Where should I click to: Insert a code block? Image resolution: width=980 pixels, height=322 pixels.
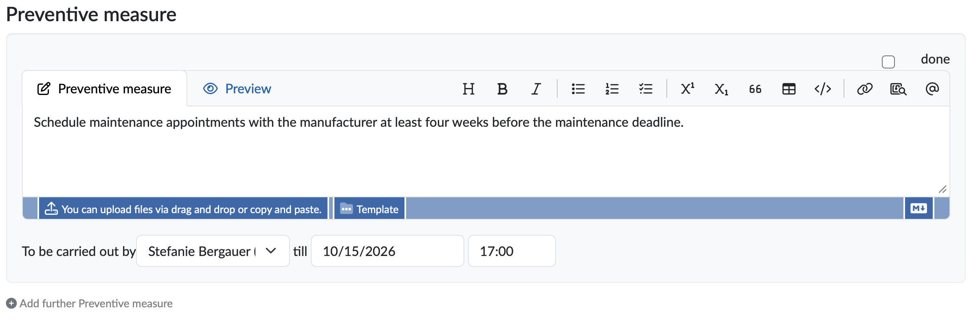pyautogui.click(x=823, y=89)
